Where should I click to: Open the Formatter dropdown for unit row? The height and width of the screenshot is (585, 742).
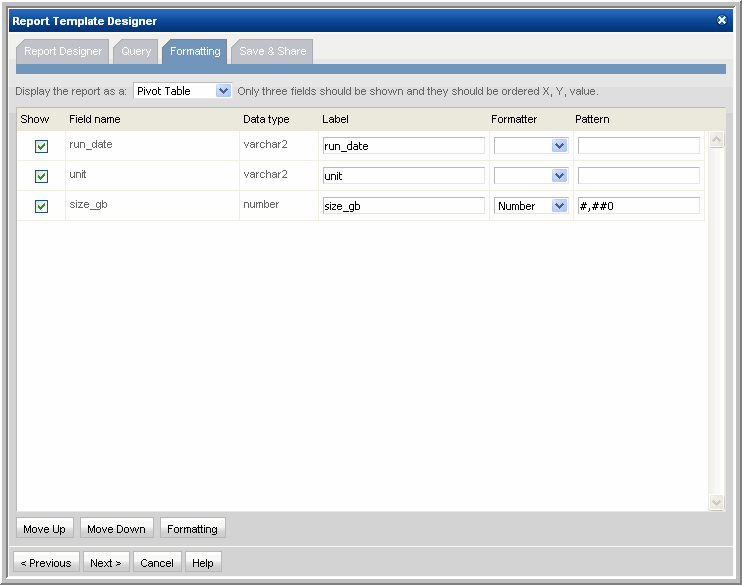(531, 176)
